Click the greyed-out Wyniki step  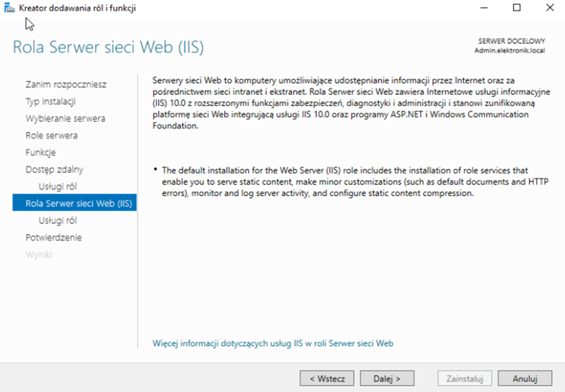39,254
